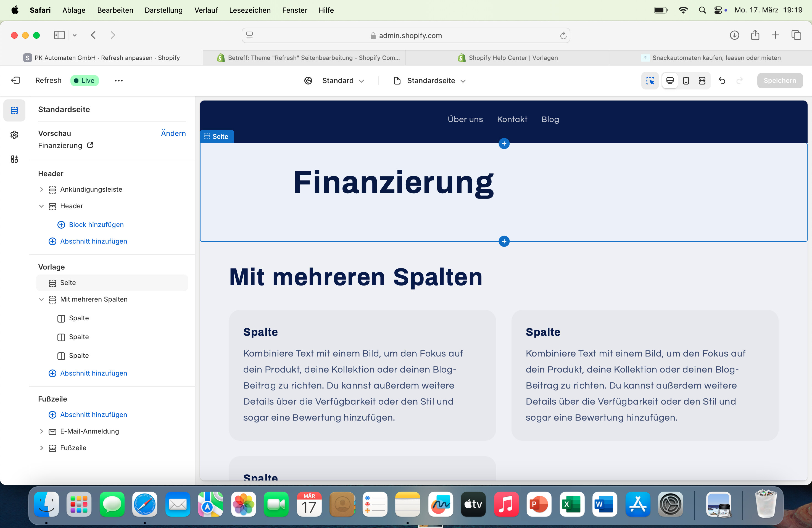Open the app embeds icon in sidebar
Screen dimensions: 812x528
14,159
